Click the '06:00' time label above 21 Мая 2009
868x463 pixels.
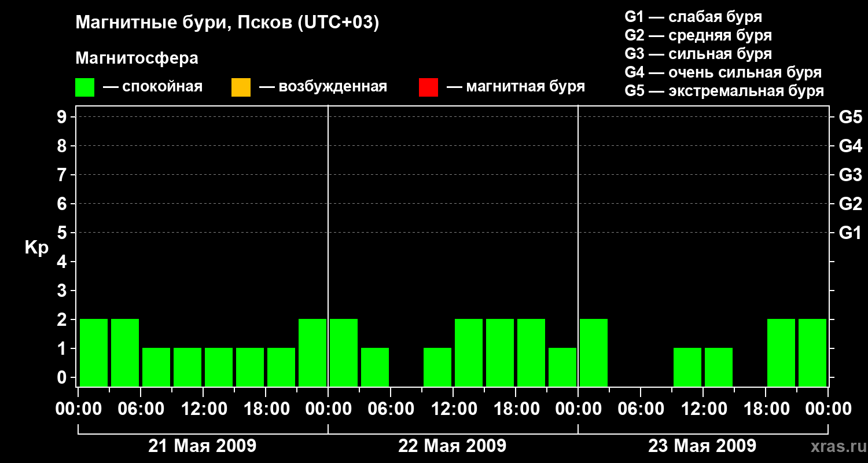point(141,409)
